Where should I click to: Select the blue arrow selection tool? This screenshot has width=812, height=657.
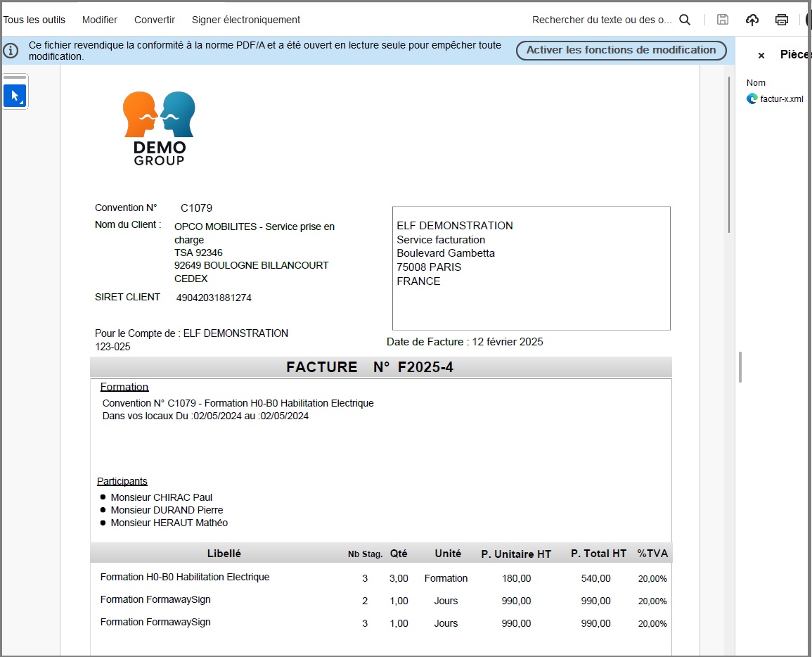click(x=15, y=96)
